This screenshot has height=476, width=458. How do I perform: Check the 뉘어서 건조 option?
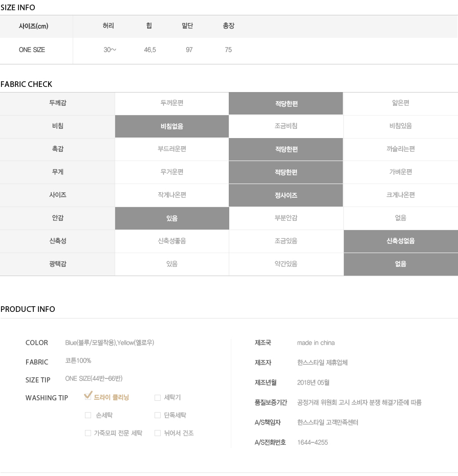(158, 433)
